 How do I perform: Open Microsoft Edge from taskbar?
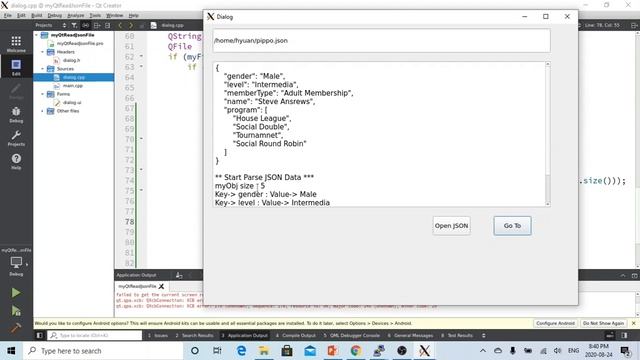tap(241, 351)
